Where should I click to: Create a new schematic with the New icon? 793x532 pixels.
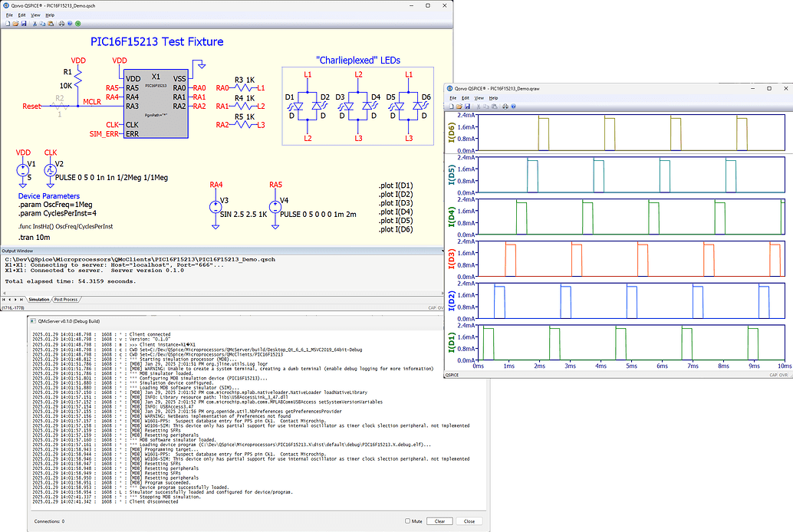point(8,24)
